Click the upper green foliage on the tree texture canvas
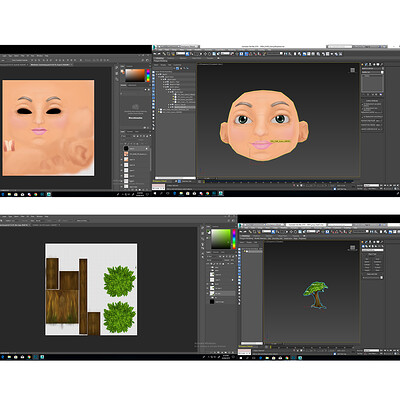The width and height of the screenshot is (400, 400). [119, 281]
